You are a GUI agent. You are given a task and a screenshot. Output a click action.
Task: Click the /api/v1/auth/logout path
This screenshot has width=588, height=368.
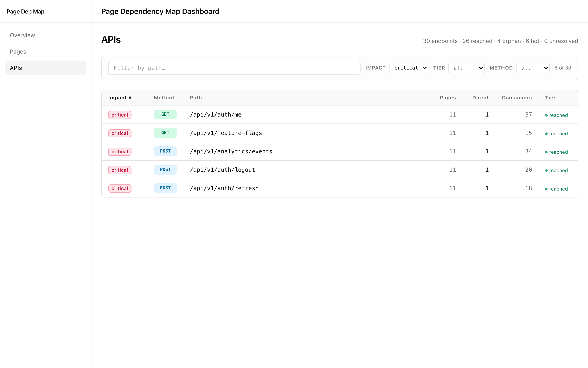(223, 170)
